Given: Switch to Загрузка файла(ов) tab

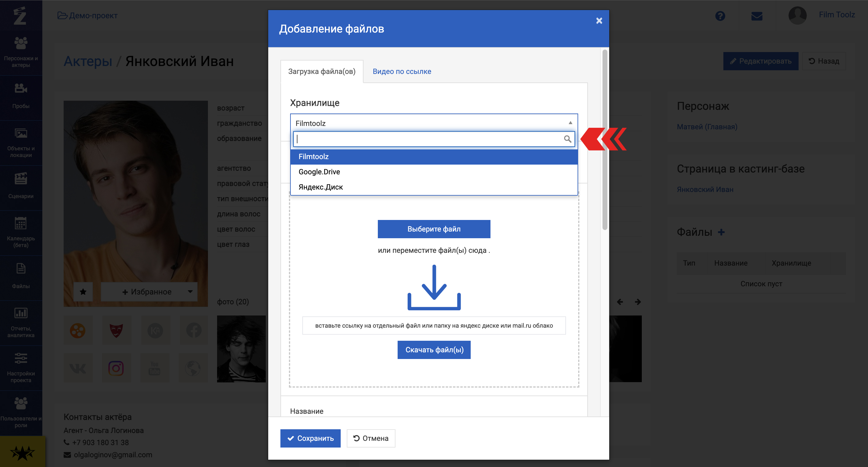Looking at the screenshot, I should (x=322, y=71).
